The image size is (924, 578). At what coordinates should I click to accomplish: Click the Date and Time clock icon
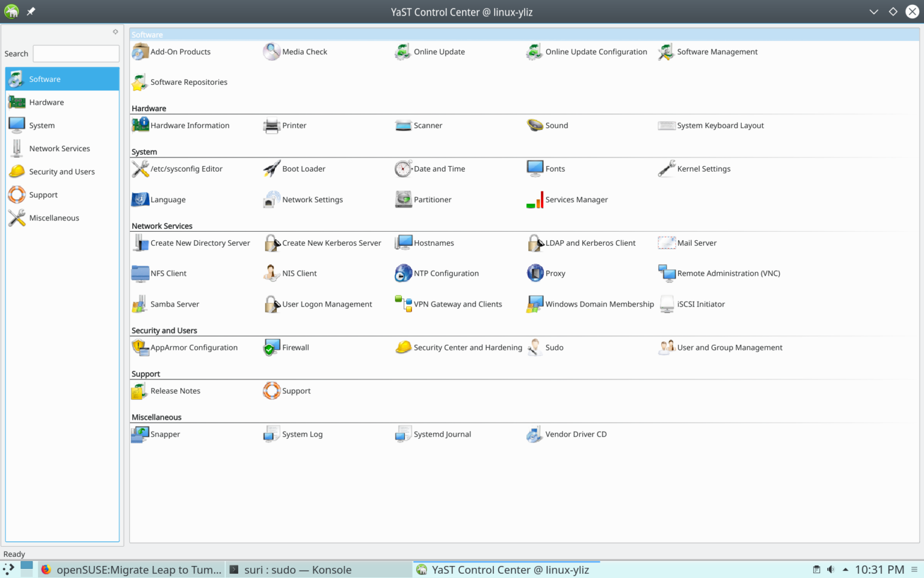(403, 169)
